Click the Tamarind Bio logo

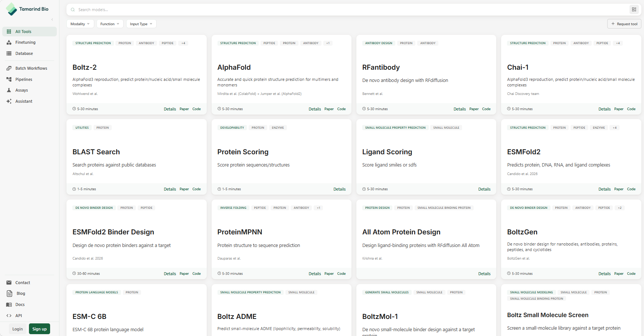(x=27, y=9)
